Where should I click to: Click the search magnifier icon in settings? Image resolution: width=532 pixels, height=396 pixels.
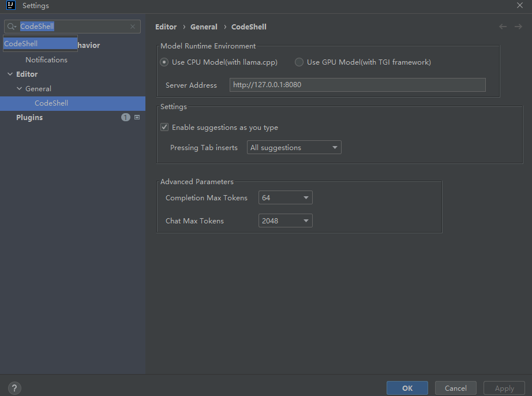(12, 27)
